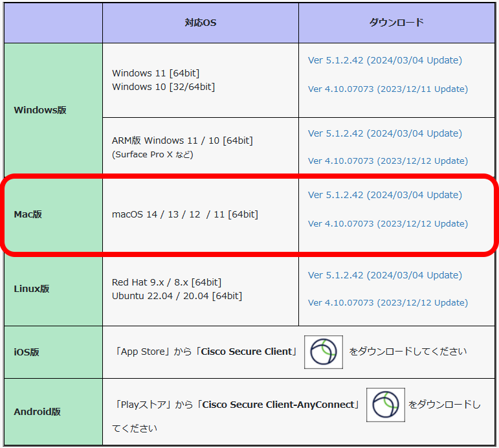Screen dimensions: 499x448
Task: Click the Cisco app icon in Android row
Action: click(x=385, y=405)
